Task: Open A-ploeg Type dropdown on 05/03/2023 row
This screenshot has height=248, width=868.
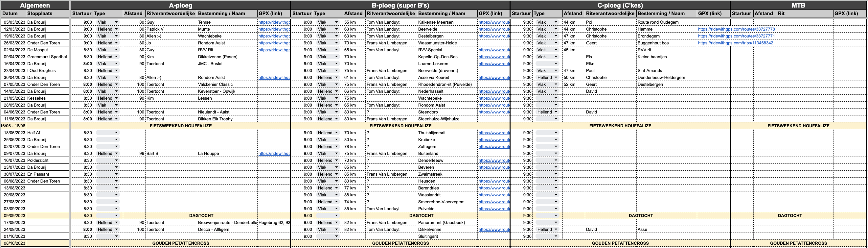Action: (107, 22)
